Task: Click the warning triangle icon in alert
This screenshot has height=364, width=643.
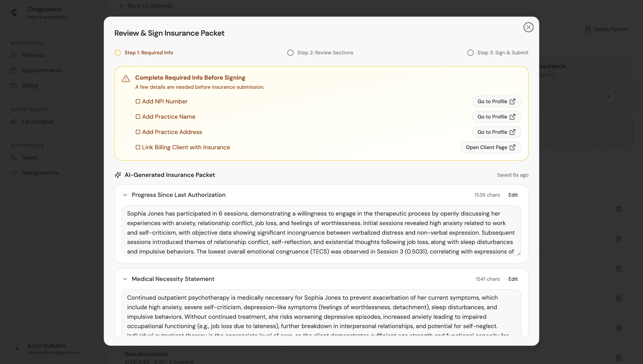Action: point(126,79)
